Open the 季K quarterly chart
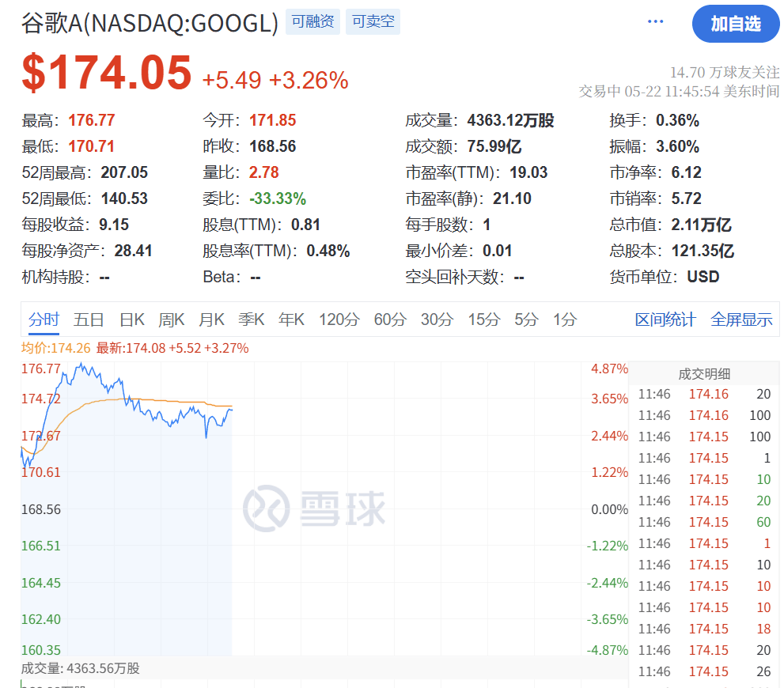 coord(251,319)
